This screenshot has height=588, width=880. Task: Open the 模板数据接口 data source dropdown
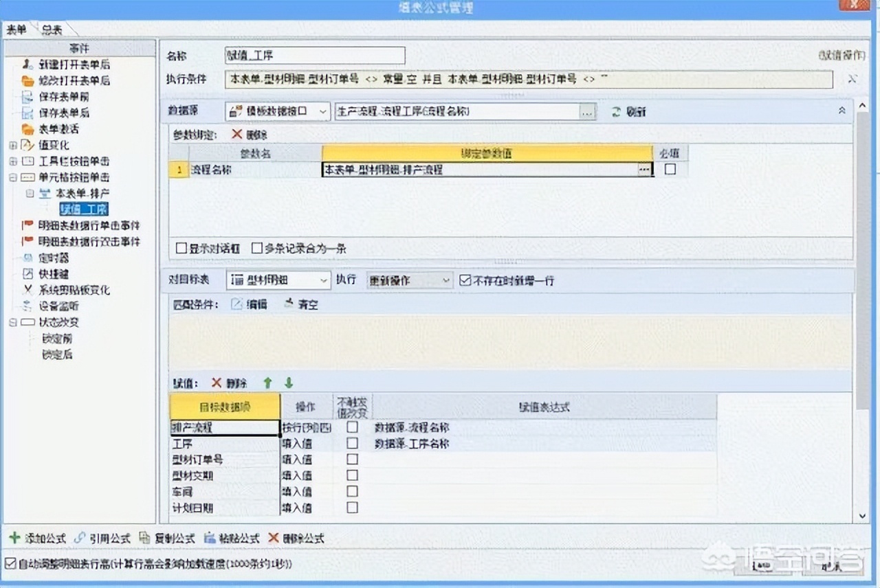pyautogui.click(x=324, y=111)
